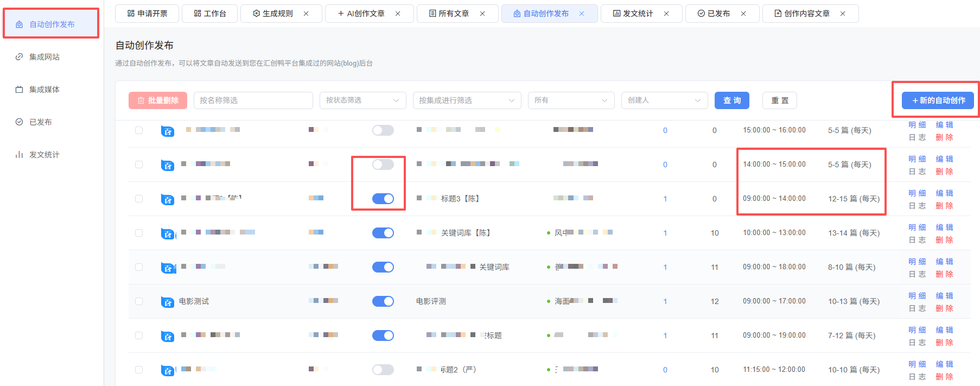
Task: Open the 按集成进行筛选 dropdown
Action: (467, 100)
